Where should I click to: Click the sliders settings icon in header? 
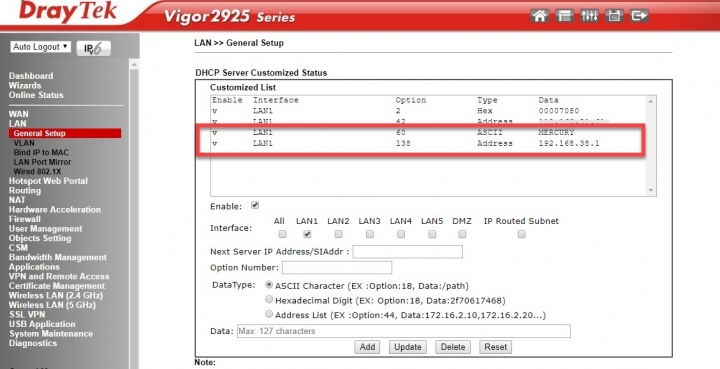click(x=589, y=16)
